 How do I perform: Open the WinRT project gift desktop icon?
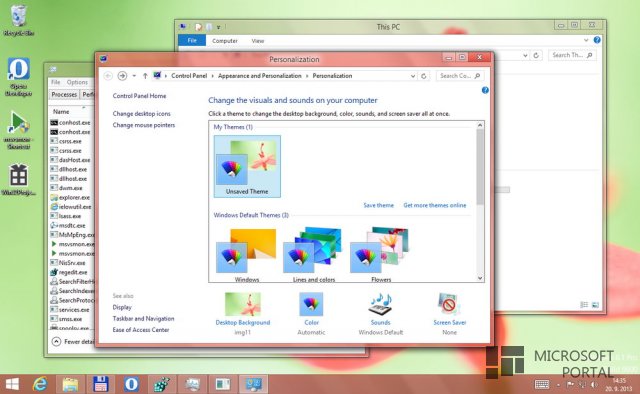click(x=19, y=180)
